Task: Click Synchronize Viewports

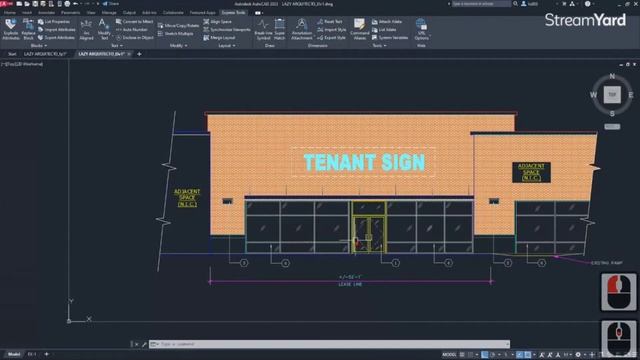Action: pyautogui.click(x=227, y=29)
